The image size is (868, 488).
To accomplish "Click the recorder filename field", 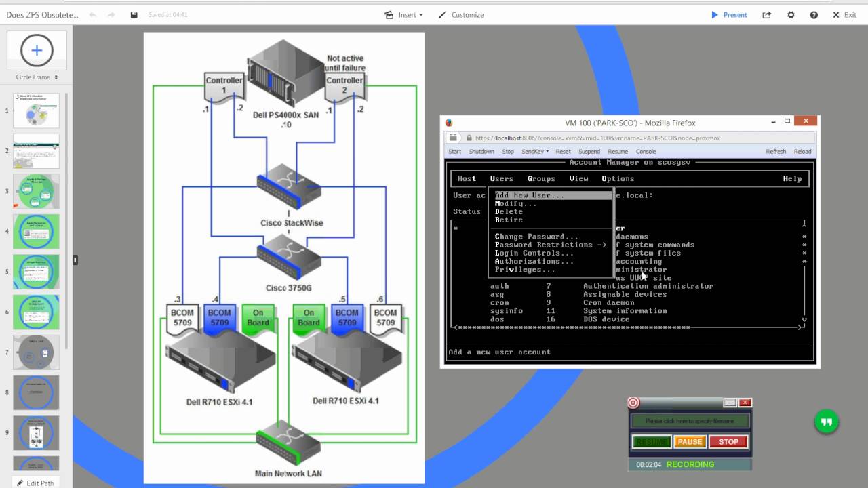I will pos(690,421).
